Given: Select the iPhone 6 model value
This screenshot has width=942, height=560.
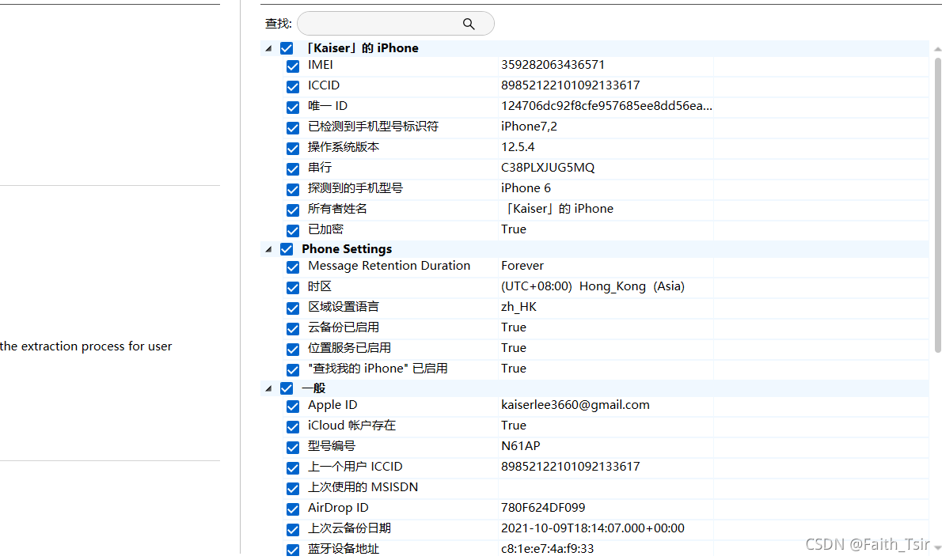Looking at the screenshot, I should click(x=526, y=188).
